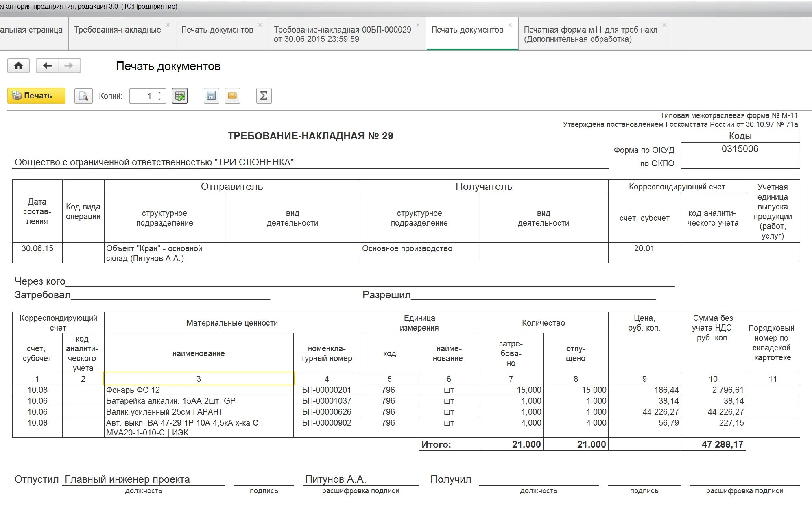This screenshot has width=812, height=518.
Task: Switch to Начальная страница tab
Action: (x=31, y=30)
